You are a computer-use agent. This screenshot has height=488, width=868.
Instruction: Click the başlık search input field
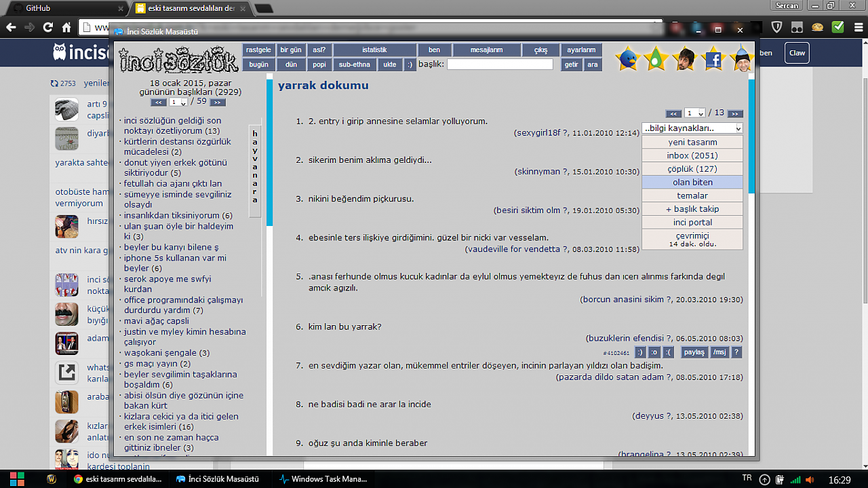tap(500, 64)
